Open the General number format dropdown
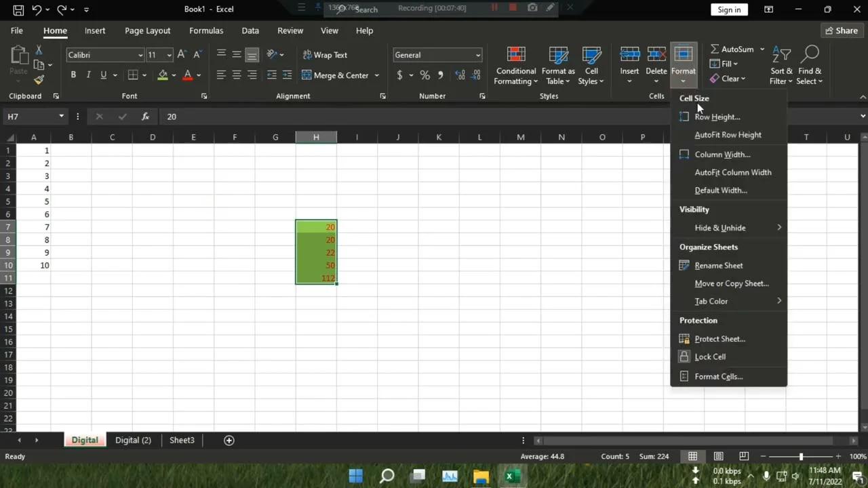Viewport: 868px width, 488px height. click(478, 56)
